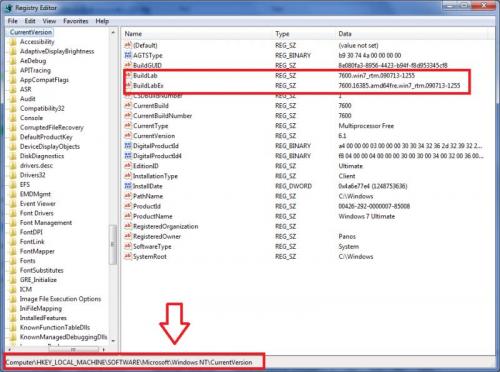Viewport: 500px width, 372px height.
Task: Click the tree pane scroll up arrow
Action: 113,32
